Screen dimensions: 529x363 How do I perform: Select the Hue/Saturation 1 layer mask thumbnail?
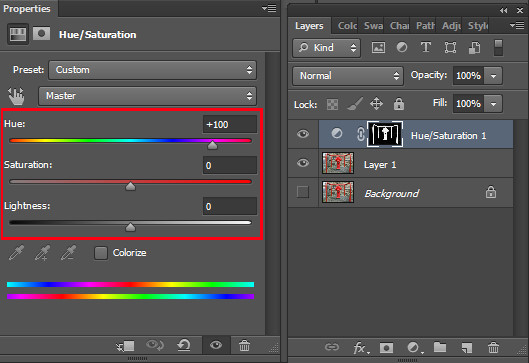385,134
